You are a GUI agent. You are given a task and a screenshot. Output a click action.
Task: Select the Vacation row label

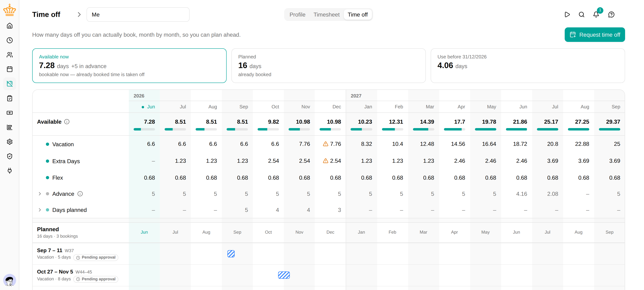click(63, 144)
